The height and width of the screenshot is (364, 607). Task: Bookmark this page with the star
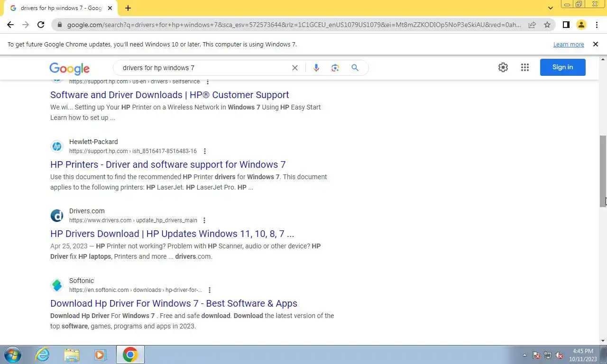tap(547, 25)
